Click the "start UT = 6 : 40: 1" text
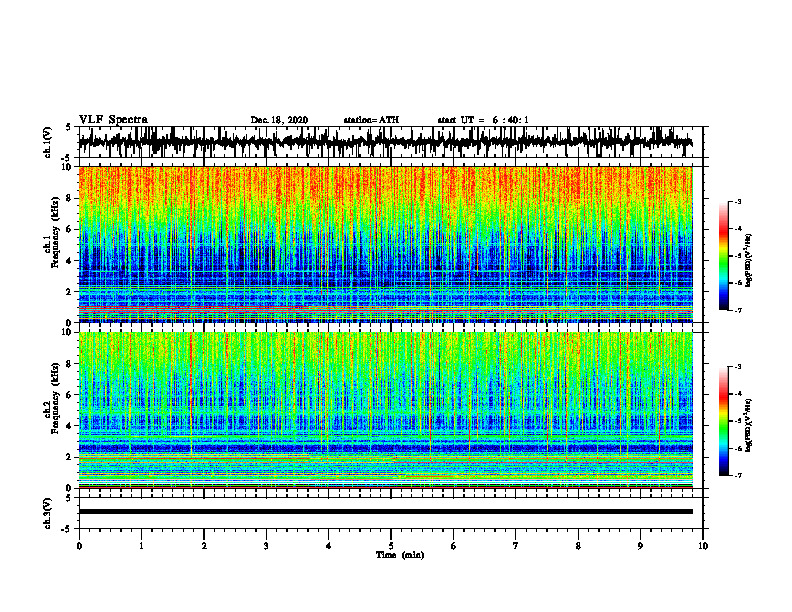This screenshot has width=792, height=612. coord(483,120)
